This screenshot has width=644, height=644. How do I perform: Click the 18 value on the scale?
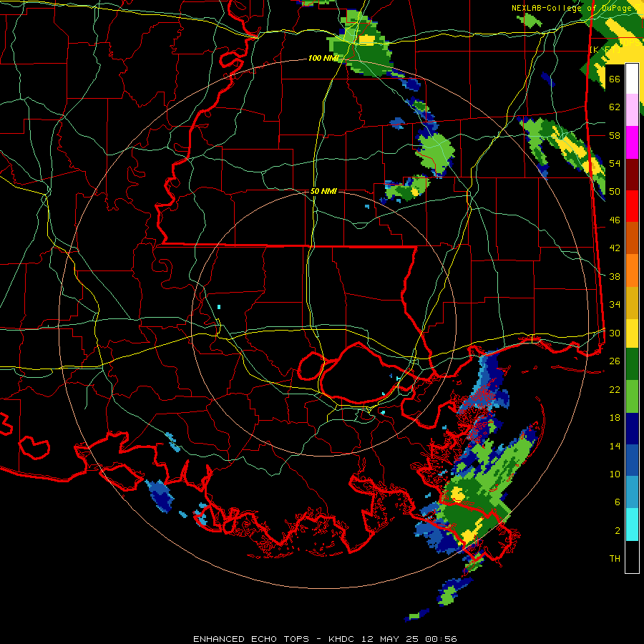click(x=615, y=418)
